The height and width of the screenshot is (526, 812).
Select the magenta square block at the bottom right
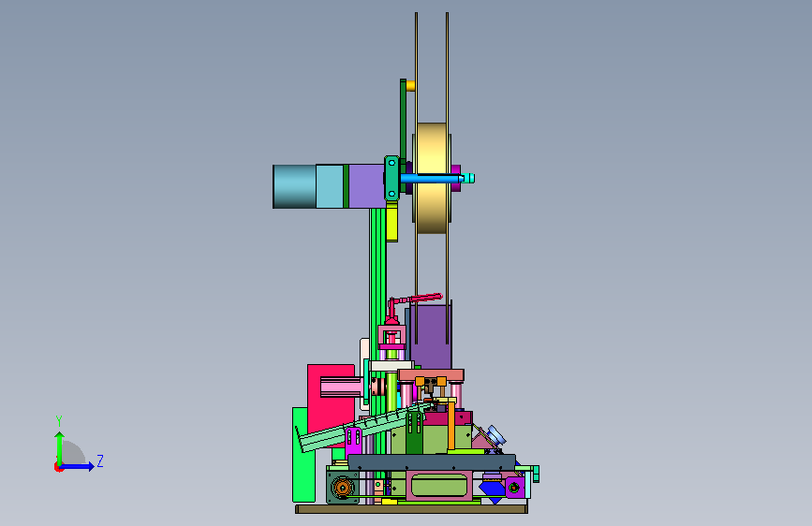514,488
